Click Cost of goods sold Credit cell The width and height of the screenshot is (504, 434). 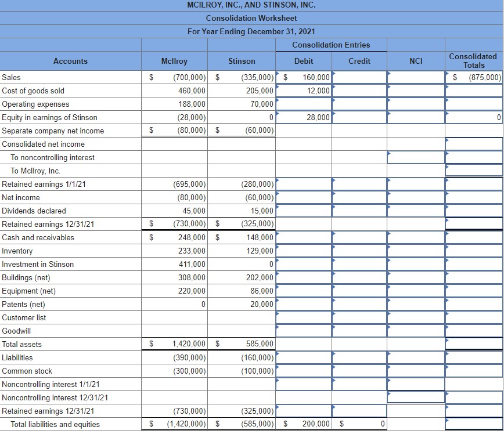pos(359,91)
